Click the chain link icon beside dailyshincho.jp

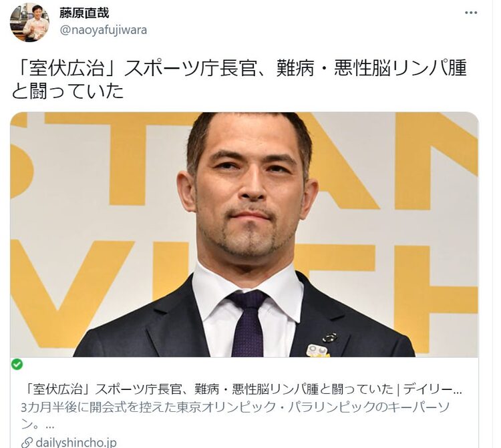pyautogui.click(x=27, y=443)
